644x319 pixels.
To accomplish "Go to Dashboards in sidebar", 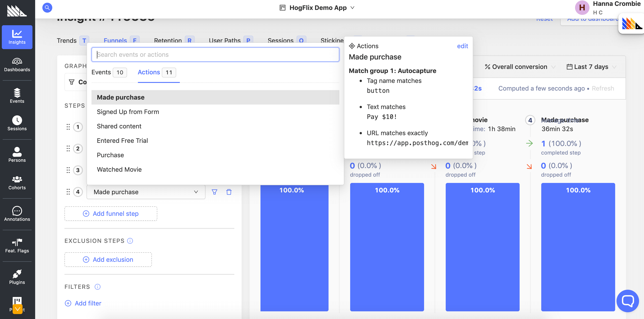I will (x=17, y=65).
